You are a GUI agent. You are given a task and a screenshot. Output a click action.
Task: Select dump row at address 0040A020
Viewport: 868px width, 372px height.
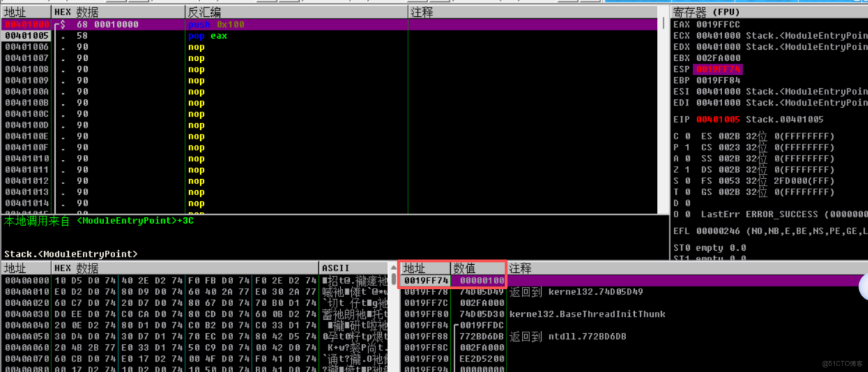[194, 303]
